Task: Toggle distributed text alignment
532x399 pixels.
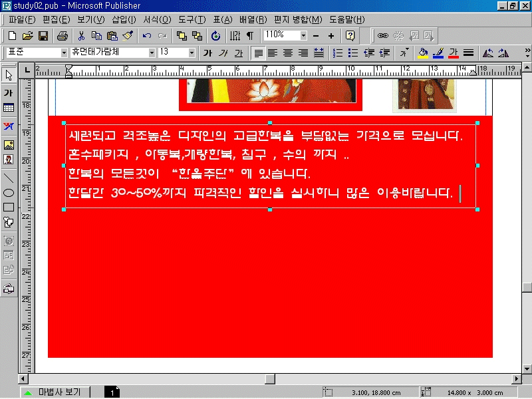Action: pos(319,53)
